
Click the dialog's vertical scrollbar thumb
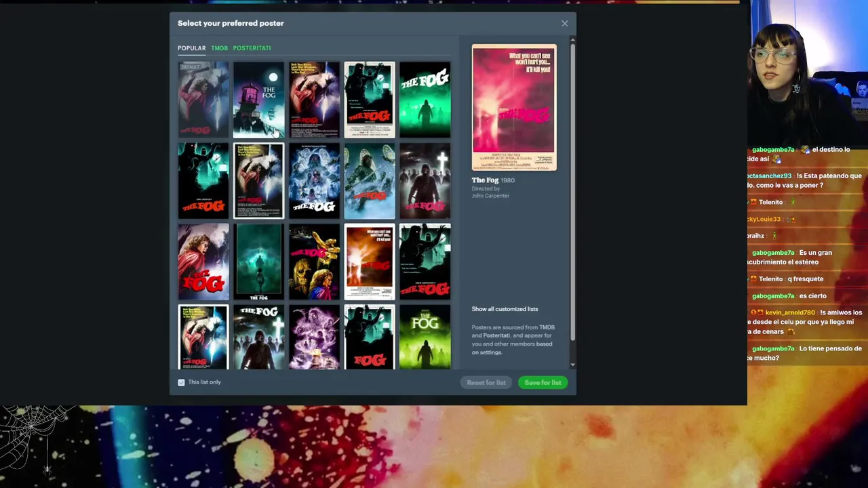573,192
